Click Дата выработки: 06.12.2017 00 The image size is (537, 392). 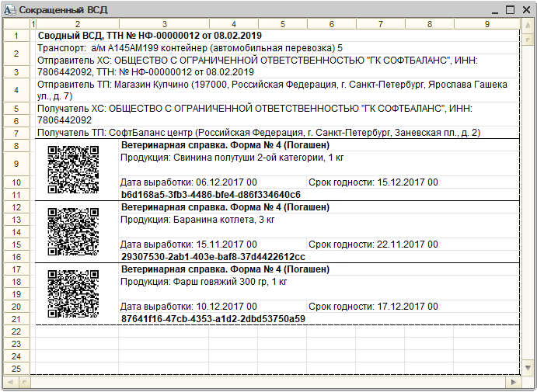188,182
